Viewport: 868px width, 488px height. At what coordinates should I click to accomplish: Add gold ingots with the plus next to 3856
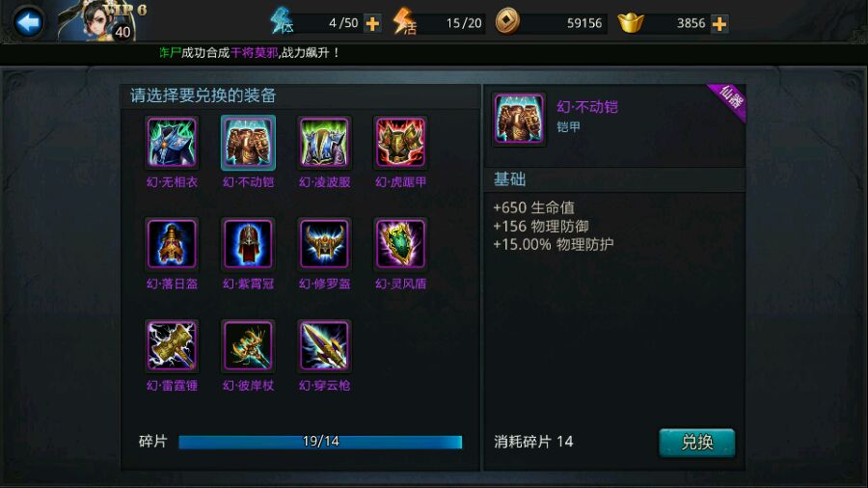point(719,24)
